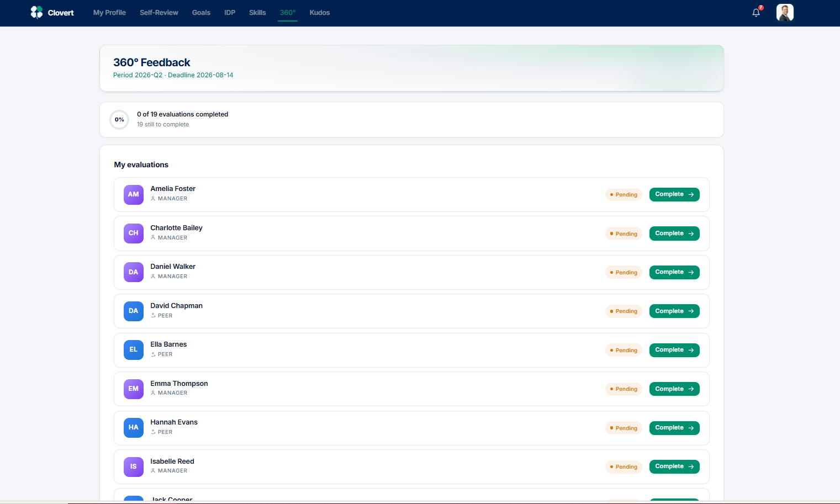Viewport: 840px width, 504px height.
Task: Click Pending status on Ella Barnes row
Action: [624, 351]
